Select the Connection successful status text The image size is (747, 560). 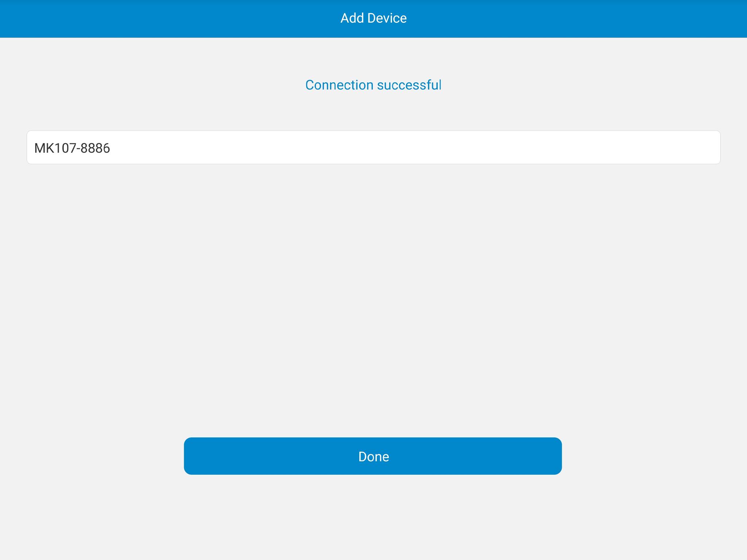pyautogui.click(x=373, y=85)
